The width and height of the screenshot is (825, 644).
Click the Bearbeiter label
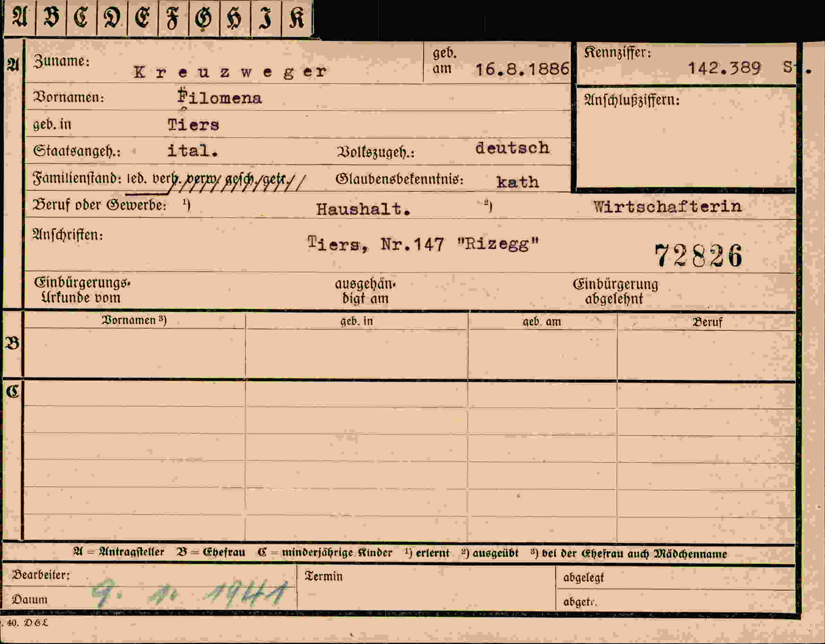[41, 575]
